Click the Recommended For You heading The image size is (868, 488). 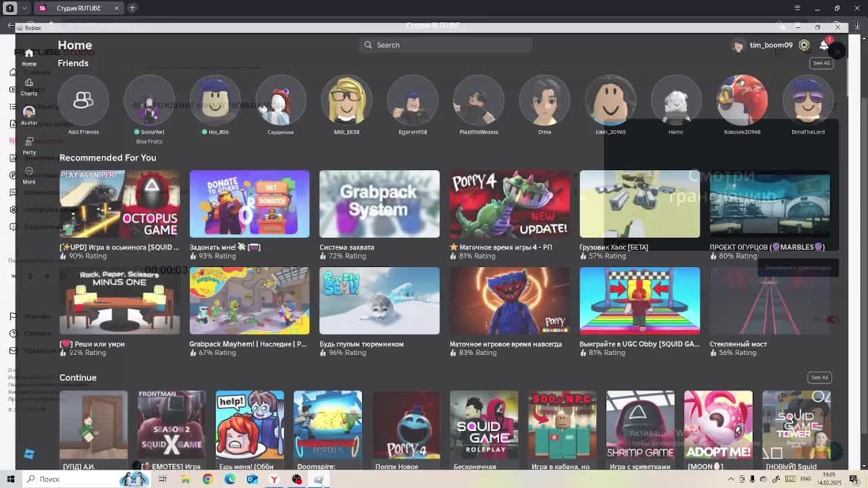(108, 158)
